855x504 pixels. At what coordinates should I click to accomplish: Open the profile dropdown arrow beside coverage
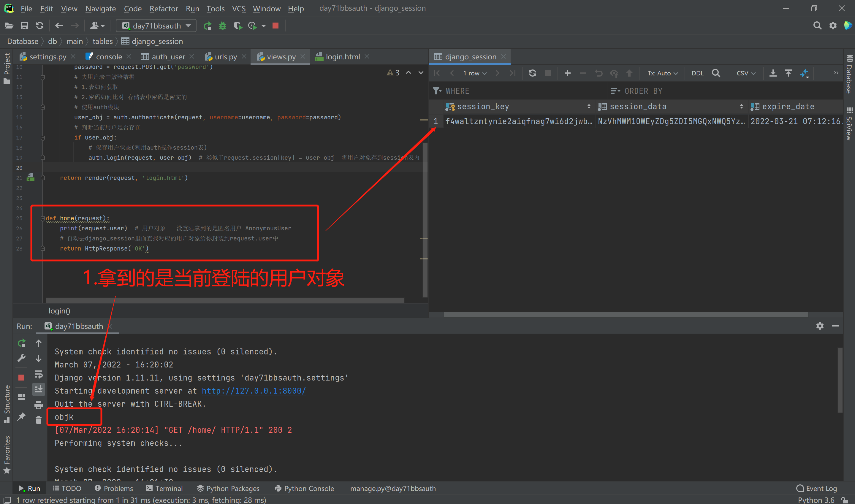point(264,26)
